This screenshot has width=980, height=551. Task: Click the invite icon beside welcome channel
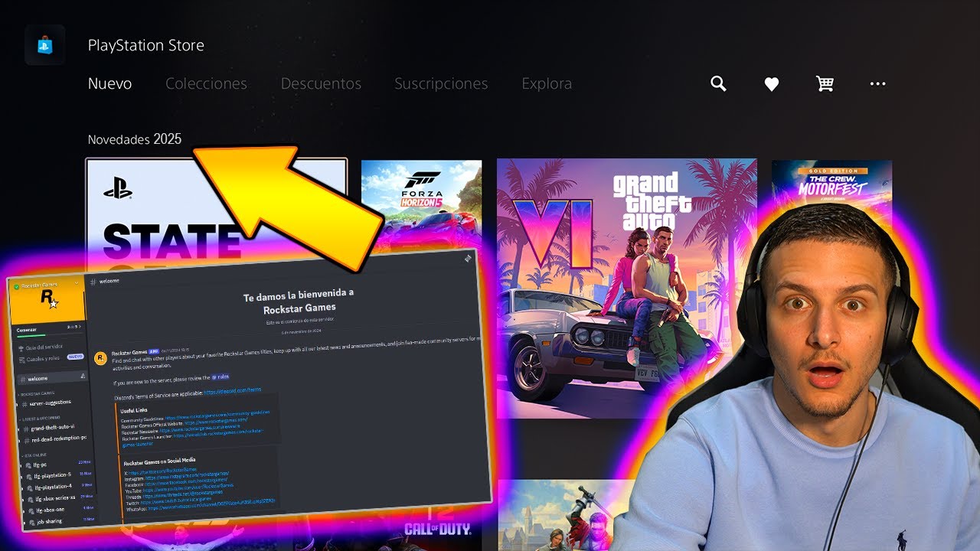coord(83,376)
